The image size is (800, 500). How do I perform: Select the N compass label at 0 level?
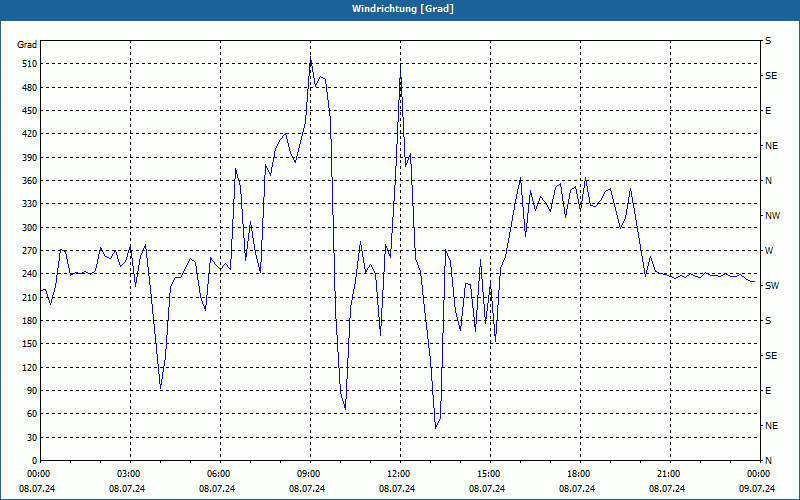[768, 461]
